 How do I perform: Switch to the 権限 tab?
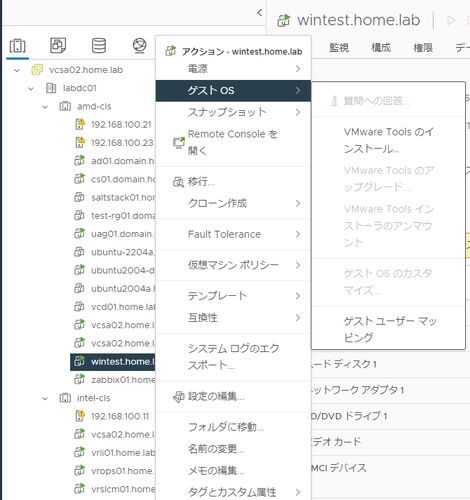[x=423, y=48]
